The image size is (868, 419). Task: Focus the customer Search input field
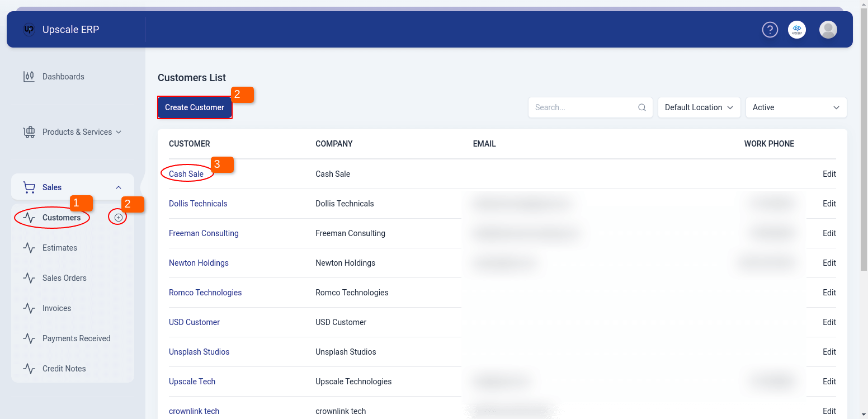pyautogui.click(x=584, y=107)
